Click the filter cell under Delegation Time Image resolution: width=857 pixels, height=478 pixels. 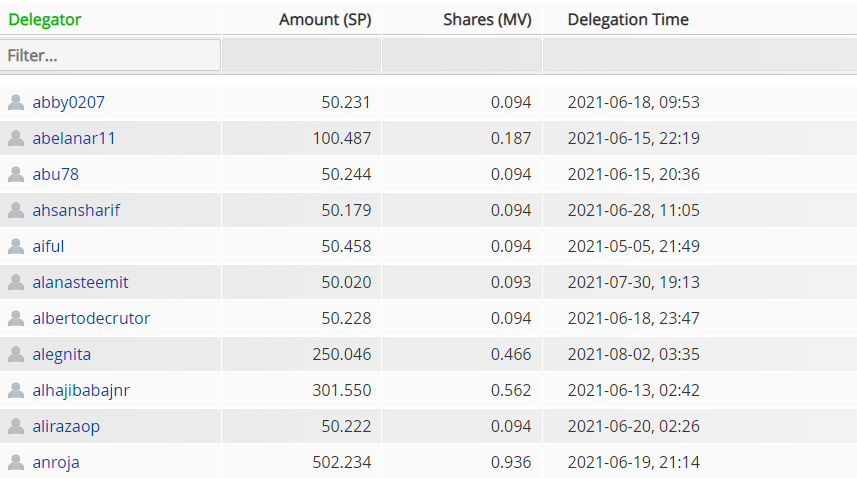700,55
